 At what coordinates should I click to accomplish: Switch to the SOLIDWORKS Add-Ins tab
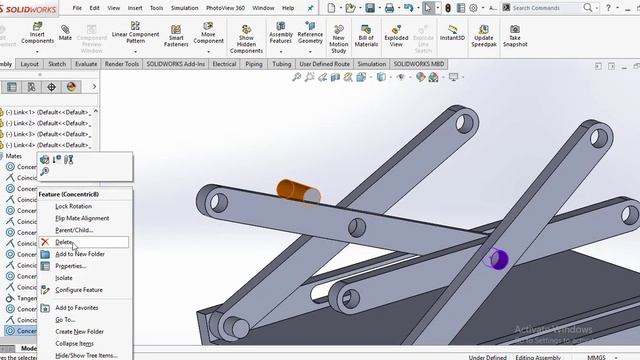coord(176,64)
